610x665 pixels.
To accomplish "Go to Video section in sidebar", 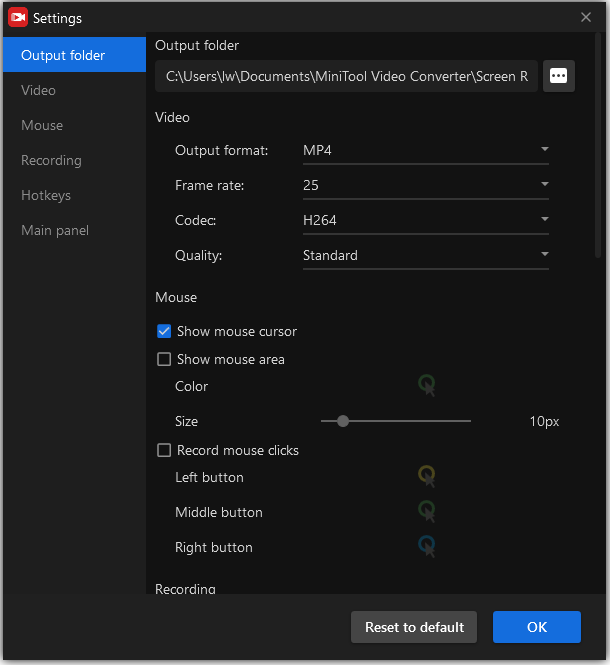I will [75, 90].
